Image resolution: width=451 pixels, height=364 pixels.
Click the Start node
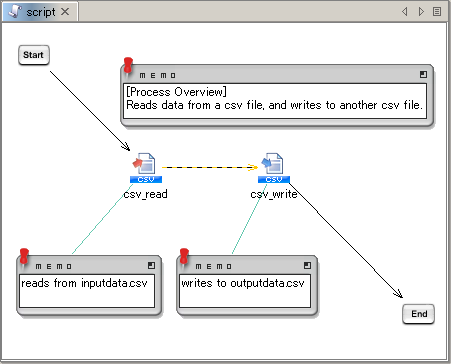point(34,55)
